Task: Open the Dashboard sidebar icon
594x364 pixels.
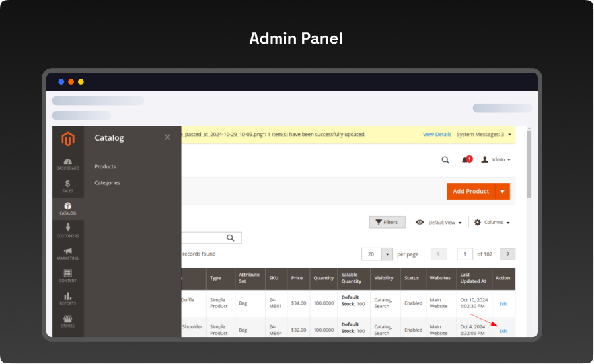Action: (x=68, y=164)
